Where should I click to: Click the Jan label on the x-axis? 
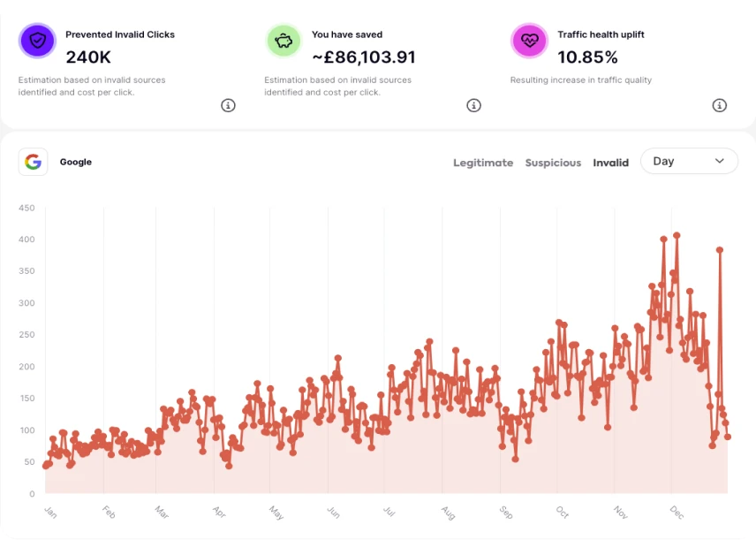[50, 512]
